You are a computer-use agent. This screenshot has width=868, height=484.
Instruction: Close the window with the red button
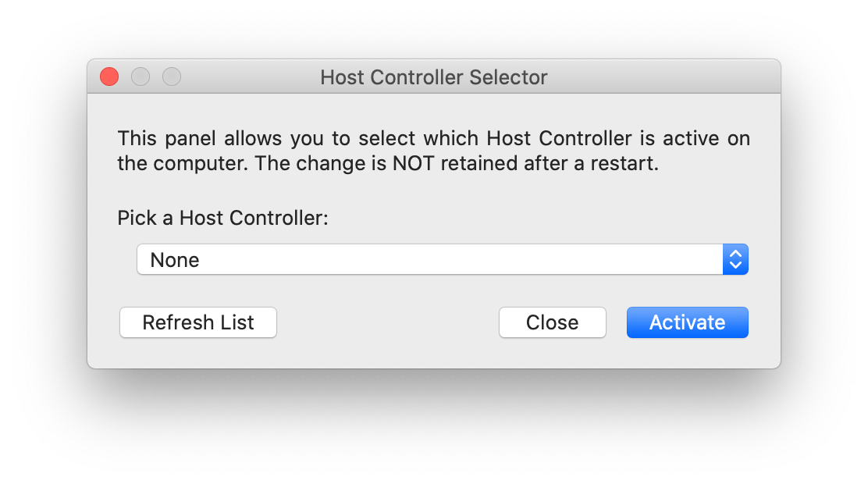coord(109,77)
